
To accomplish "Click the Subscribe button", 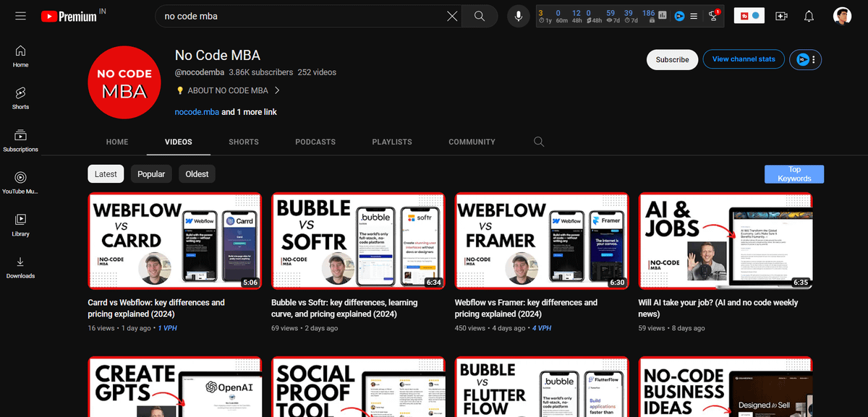I will tap(673, 60).
